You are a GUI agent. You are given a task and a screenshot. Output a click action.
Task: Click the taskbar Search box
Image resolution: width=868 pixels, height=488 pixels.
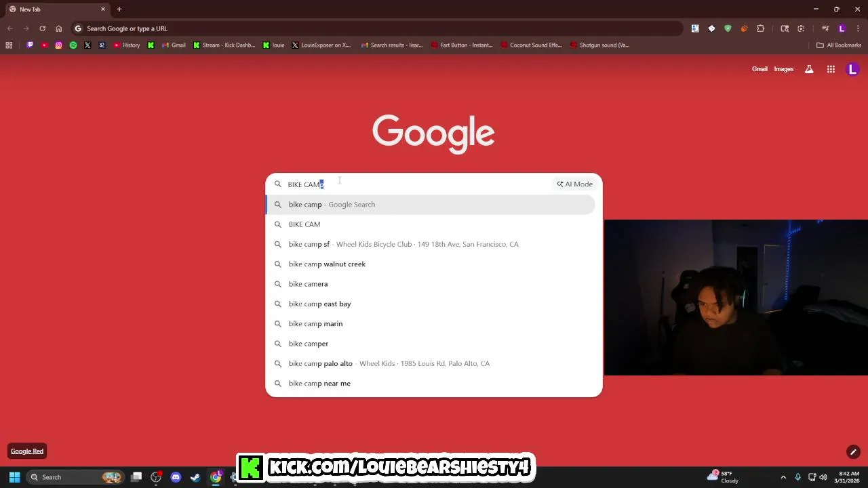[x=75, y=477]
